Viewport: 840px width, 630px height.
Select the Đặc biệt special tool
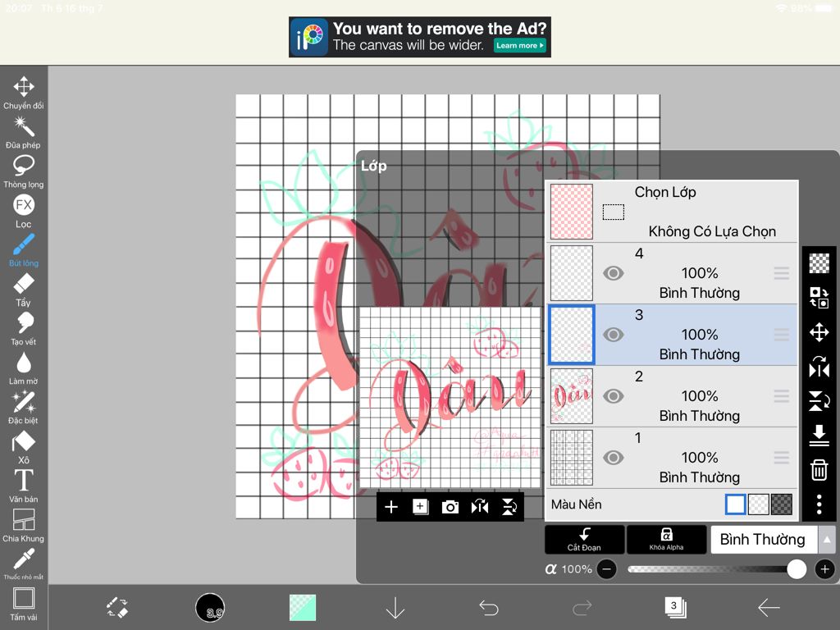24,408
